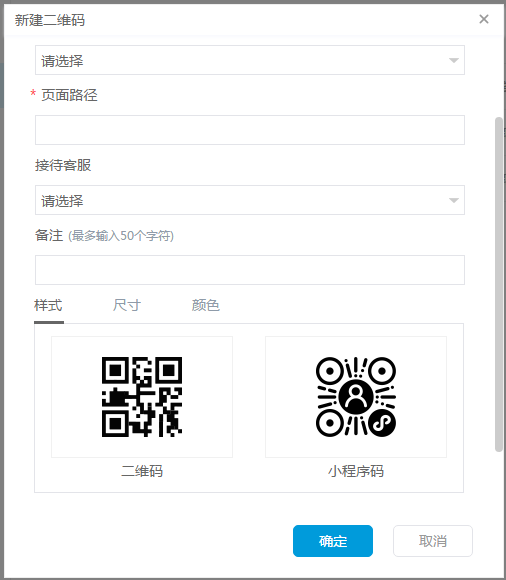Confirm with the 确定 button
The image size is (506, 580).
[x=333, y=541]
